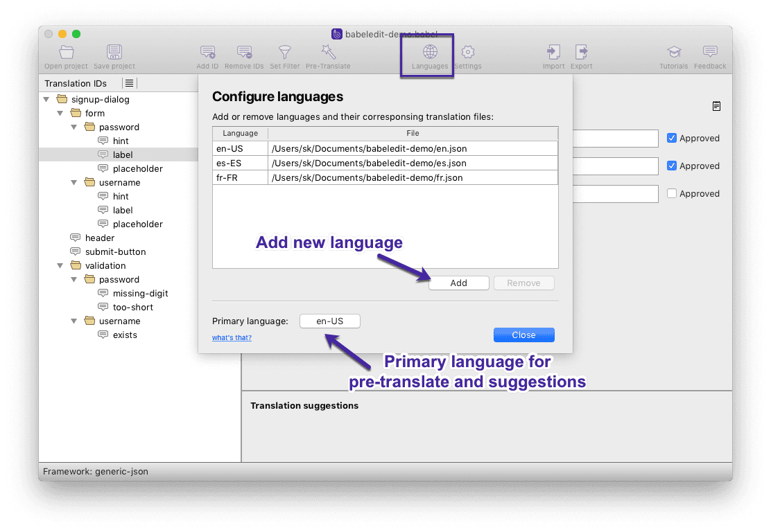This screenshot has height=532, width=771.
Task: Click the Add button to add a language
Action: 459,283
